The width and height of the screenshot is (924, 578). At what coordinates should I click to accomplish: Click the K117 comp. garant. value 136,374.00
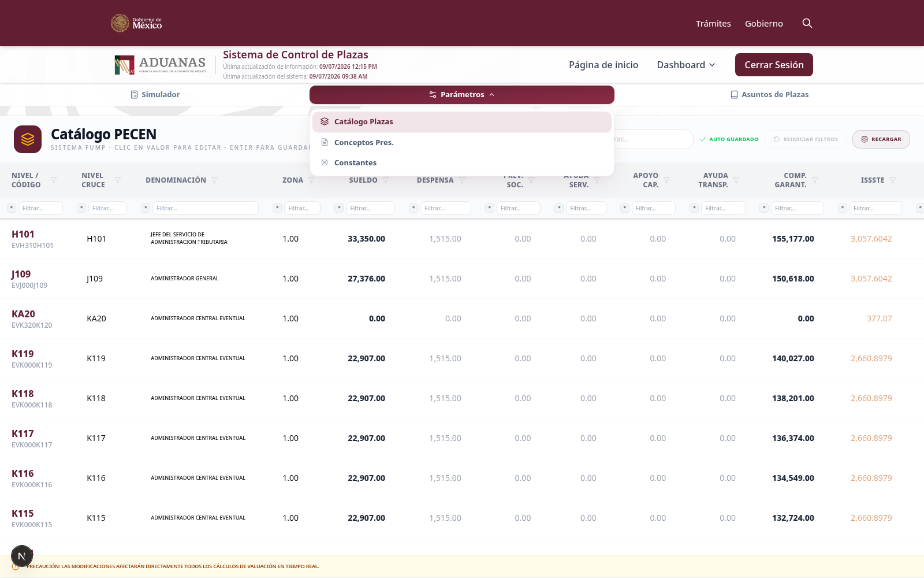[x=793, y=438]
